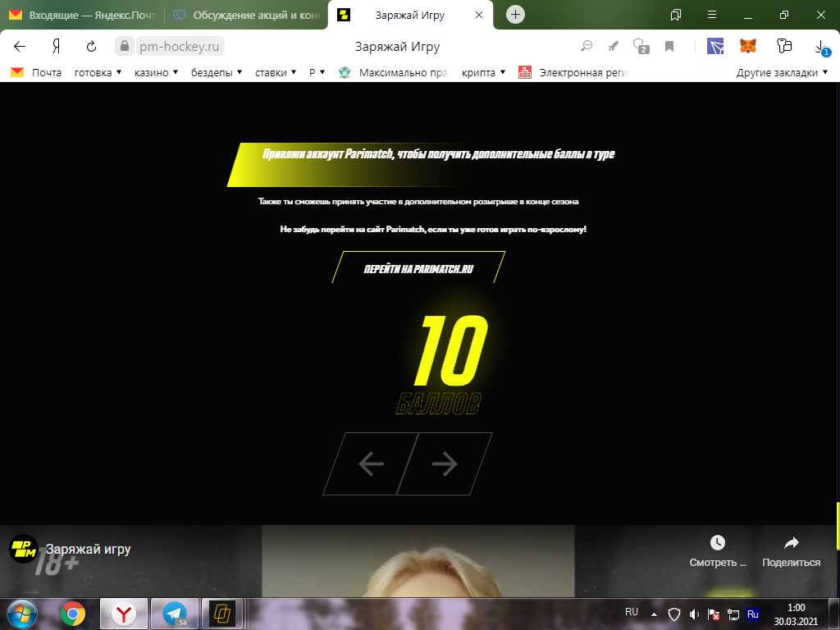Expand the 'готовка' bookmarks folder
This screenshot has height=630, width=840.
click(x=98, y=72)
